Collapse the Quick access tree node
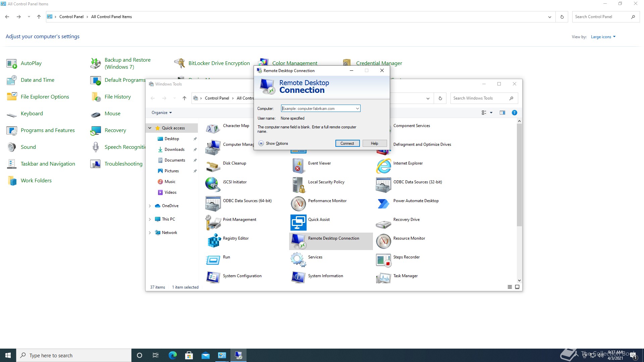 150,128
